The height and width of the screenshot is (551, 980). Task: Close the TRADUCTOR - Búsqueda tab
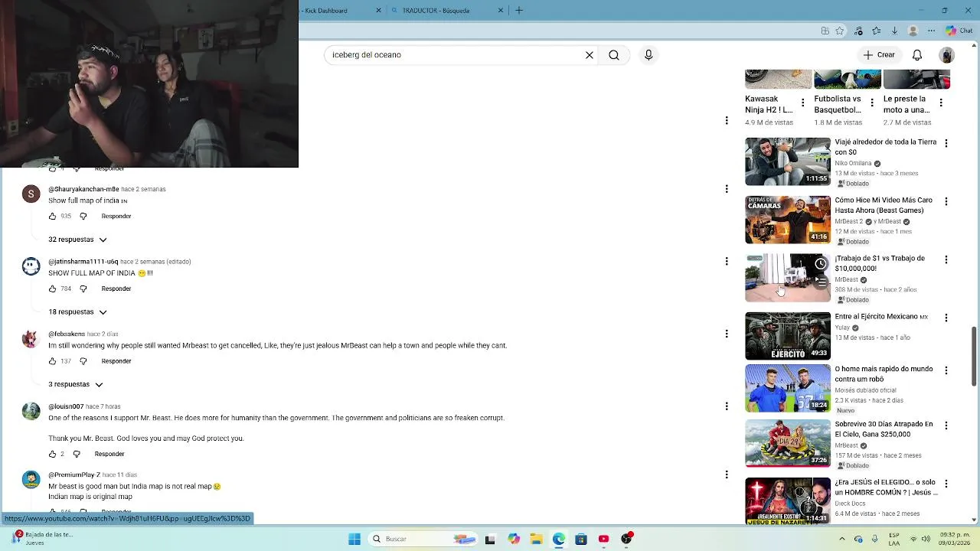pos(501,11)
